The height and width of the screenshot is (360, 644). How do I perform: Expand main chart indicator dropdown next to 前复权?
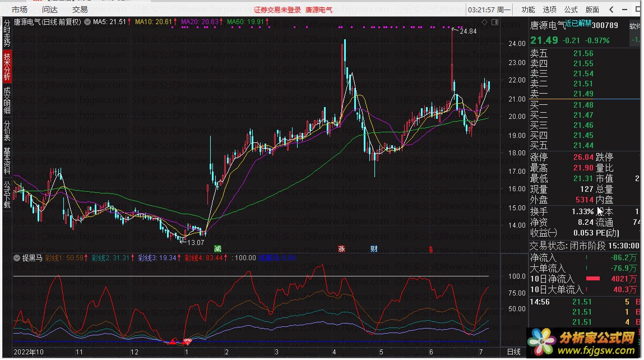click(x=87, y=22)
